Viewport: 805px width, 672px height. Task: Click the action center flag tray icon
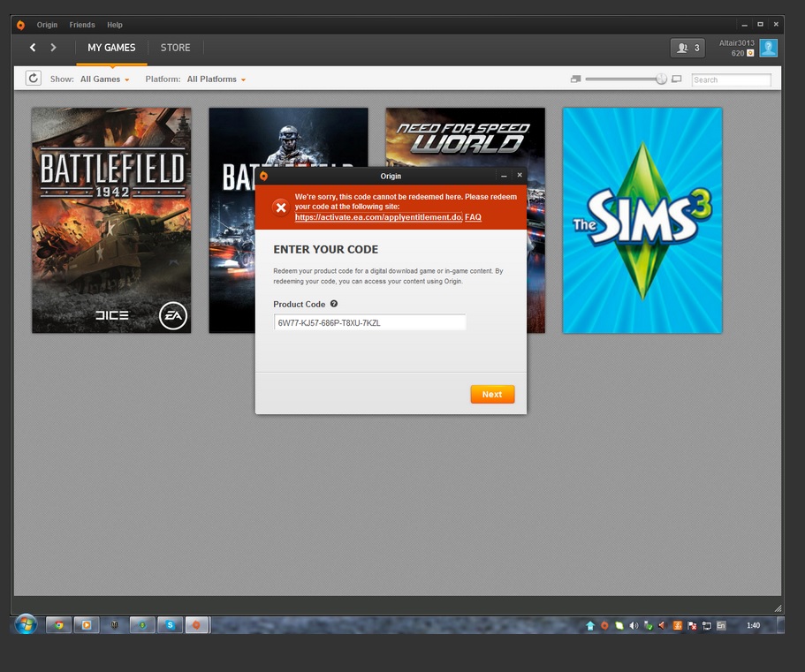coord(692,625)
